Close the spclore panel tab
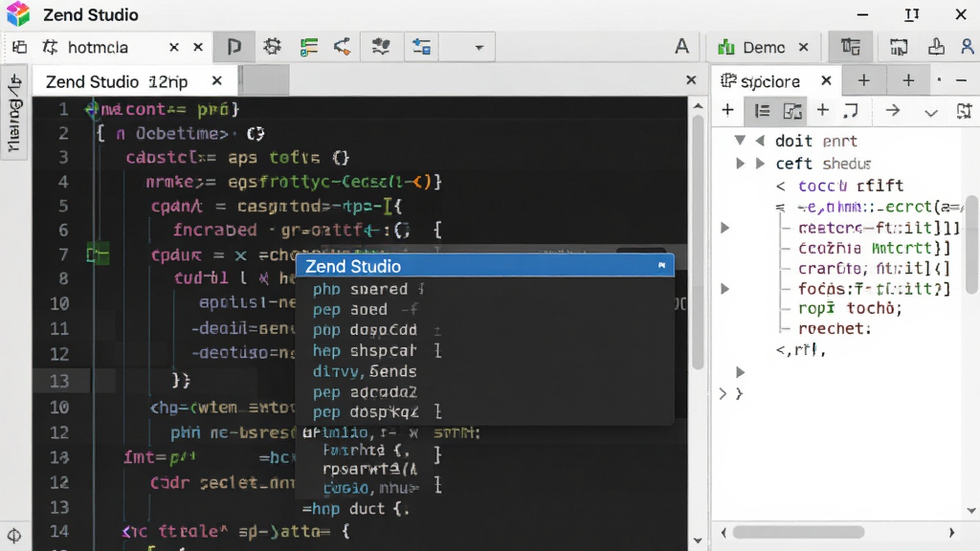 click(x=826, y=80)
